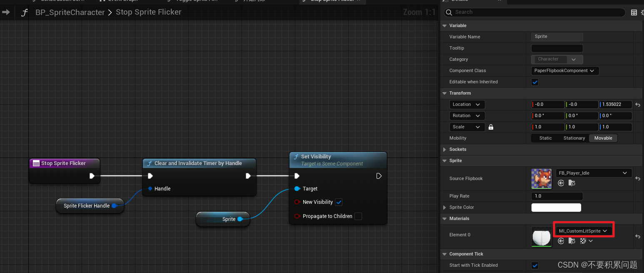
Task: Click the Details search field
Action: 534,13
